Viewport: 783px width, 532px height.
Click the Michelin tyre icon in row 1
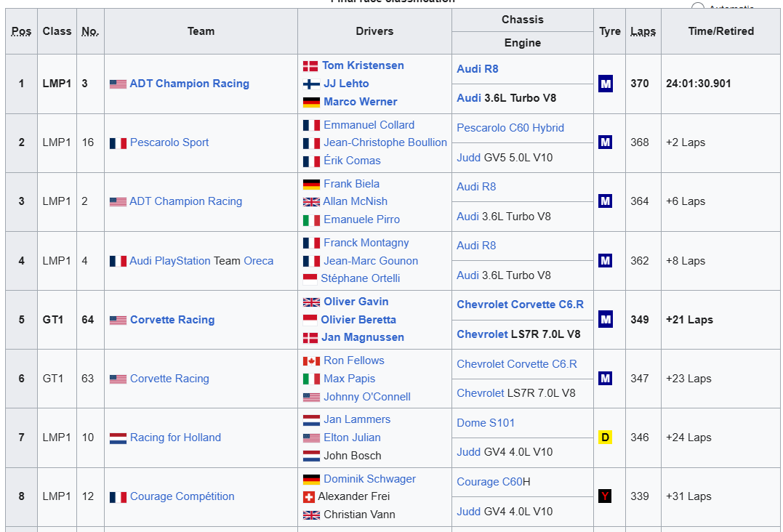click(x=605, y=84)
